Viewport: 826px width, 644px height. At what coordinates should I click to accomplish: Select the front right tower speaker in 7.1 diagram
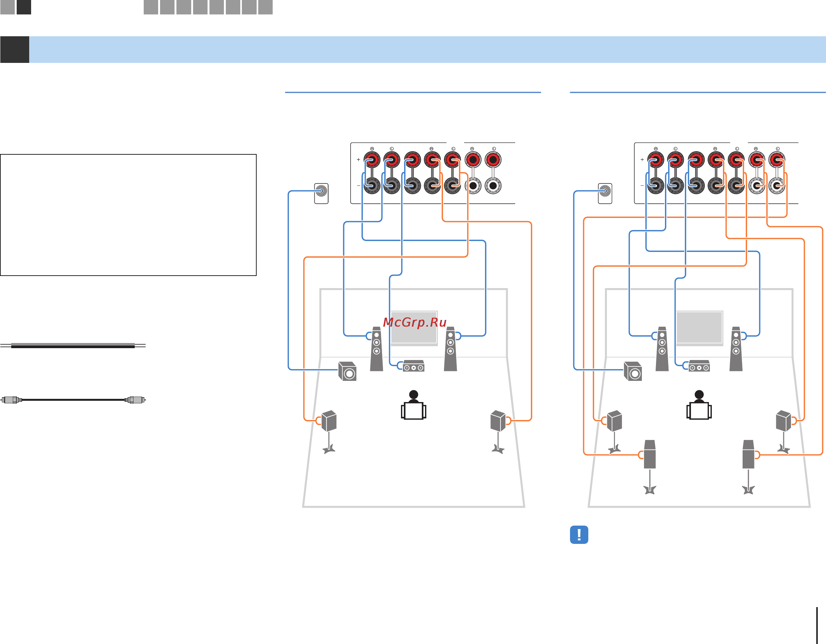(x=736, y=348)
